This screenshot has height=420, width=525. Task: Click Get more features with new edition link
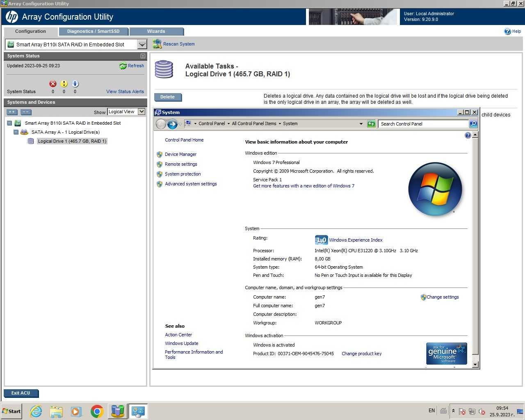click(304, 186)
